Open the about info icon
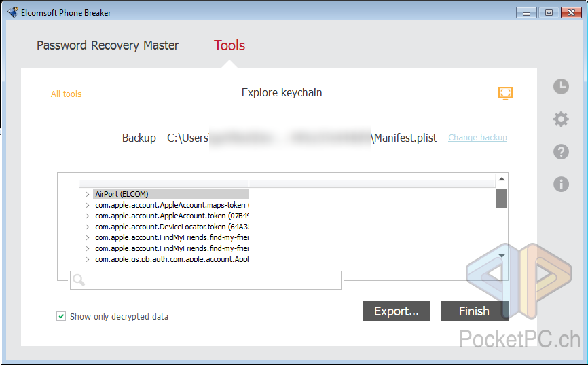This screenshot has height=365, width=588. click(561, 185)
